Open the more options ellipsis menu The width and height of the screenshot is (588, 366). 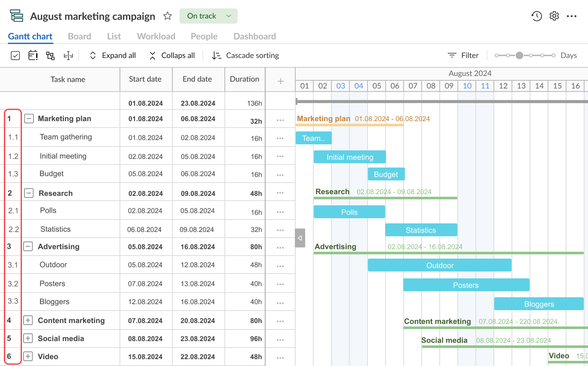point(572,15)
